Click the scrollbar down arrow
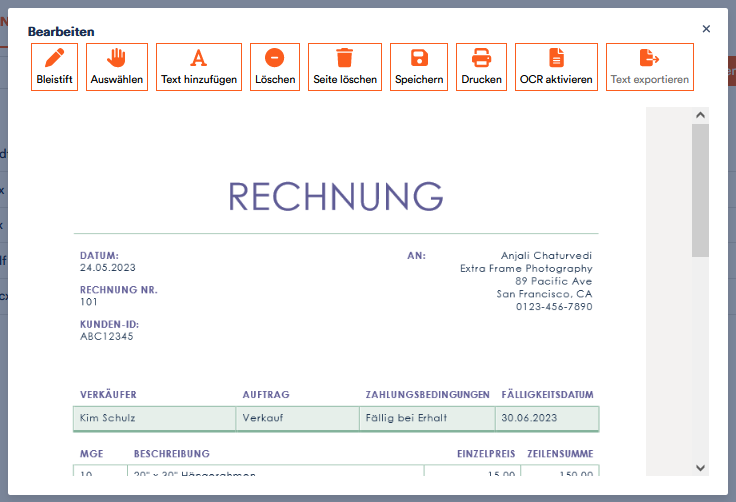736x502 pixels. tap(700, 468)
